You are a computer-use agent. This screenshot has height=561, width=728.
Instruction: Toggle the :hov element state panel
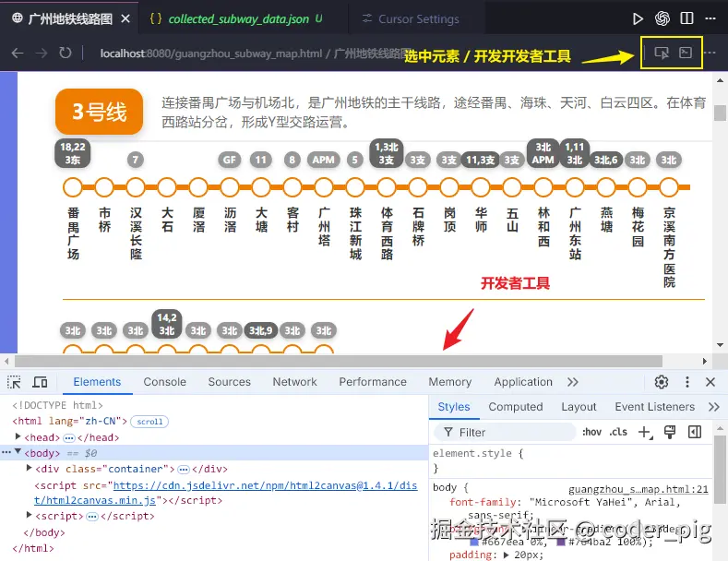tap(592, 433)
